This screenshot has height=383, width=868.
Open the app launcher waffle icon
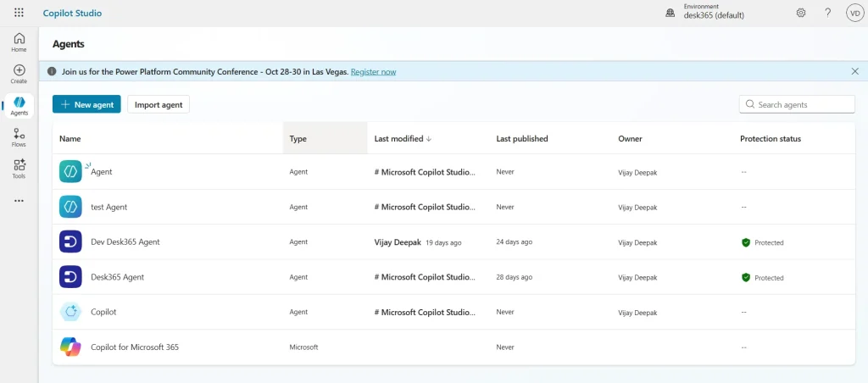tap(19, 13)
